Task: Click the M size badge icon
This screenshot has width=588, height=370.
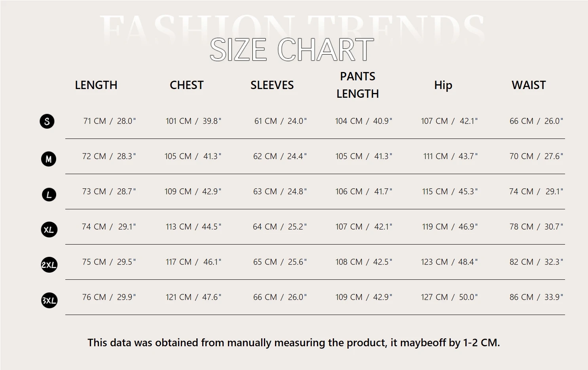Action: (49, 159)
